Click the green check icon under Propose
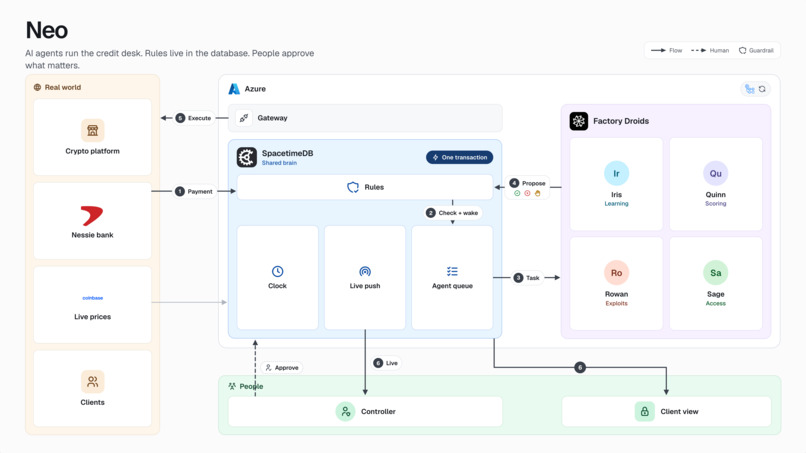This screenshot has width=806, height=453. tap(517, 193)
